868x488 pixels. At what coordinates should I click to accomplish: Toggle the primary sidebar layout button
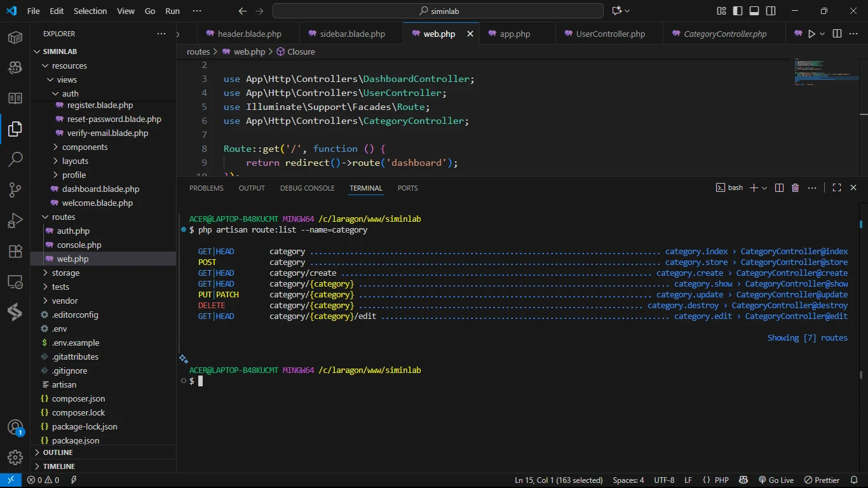[x=738, y=11]
